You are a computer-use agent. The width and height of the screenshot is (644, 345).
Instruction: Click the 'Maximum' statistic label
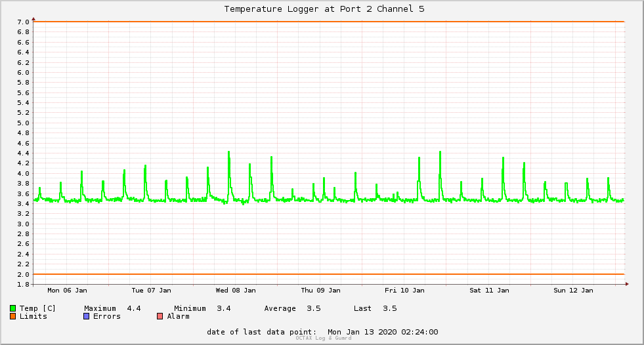click(100, 308)
